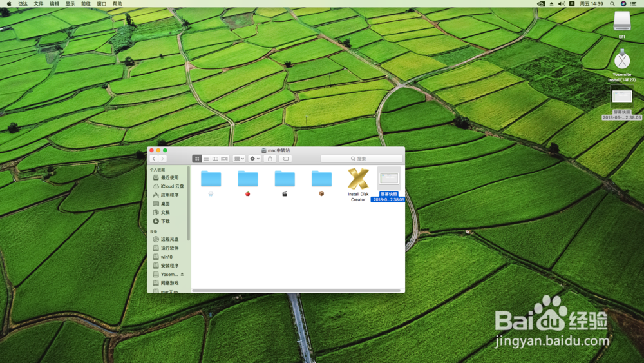The image size is (644, 363).
Task: Click the Finder horizontal scrollbar
Action: click(296, 291)
